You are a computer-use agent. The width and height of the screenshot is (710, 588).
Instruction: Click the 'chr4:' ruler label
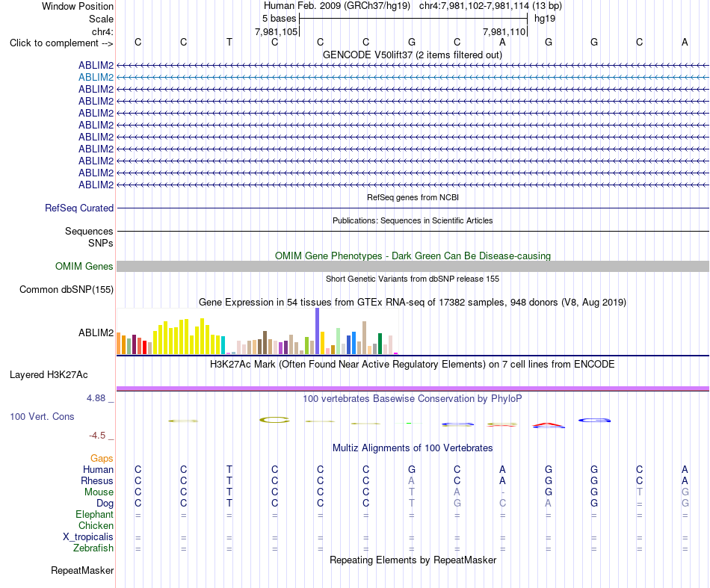pos(102,31)
